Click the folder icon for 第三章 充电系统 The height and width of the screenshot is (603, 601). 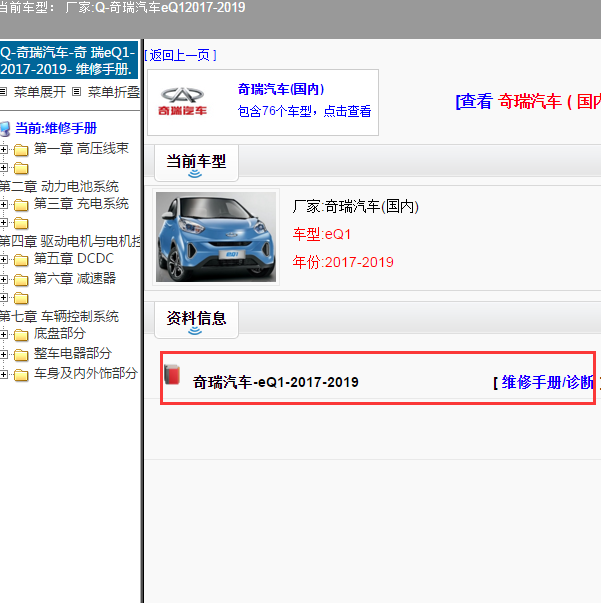[21, 205]
